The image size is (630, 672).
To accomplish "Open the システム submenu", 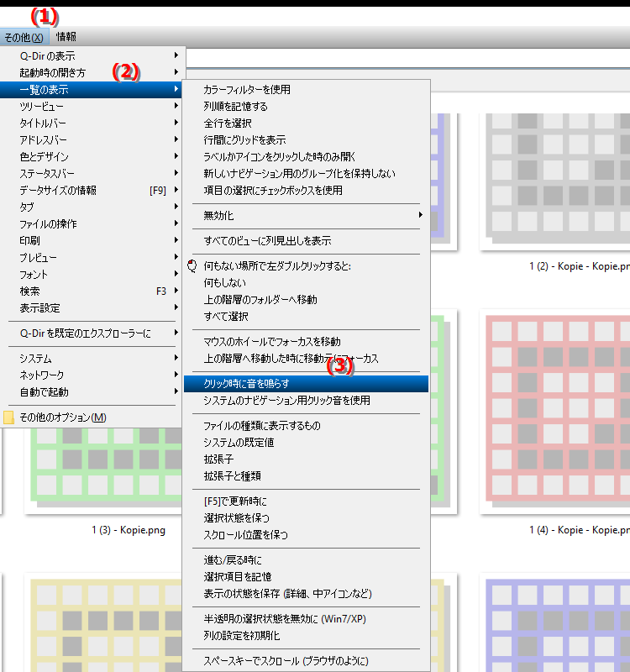I will 92,358.
